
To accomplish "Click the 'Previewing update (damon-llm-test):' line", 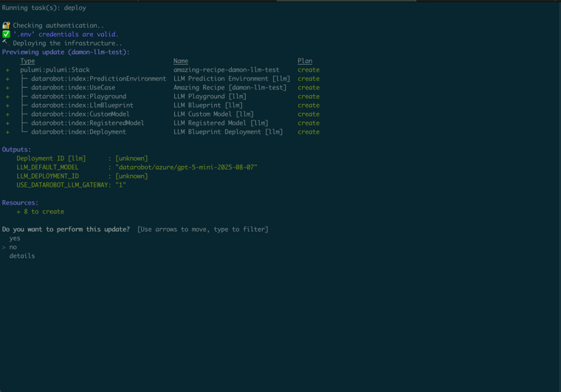I will [x=66, y=52].
